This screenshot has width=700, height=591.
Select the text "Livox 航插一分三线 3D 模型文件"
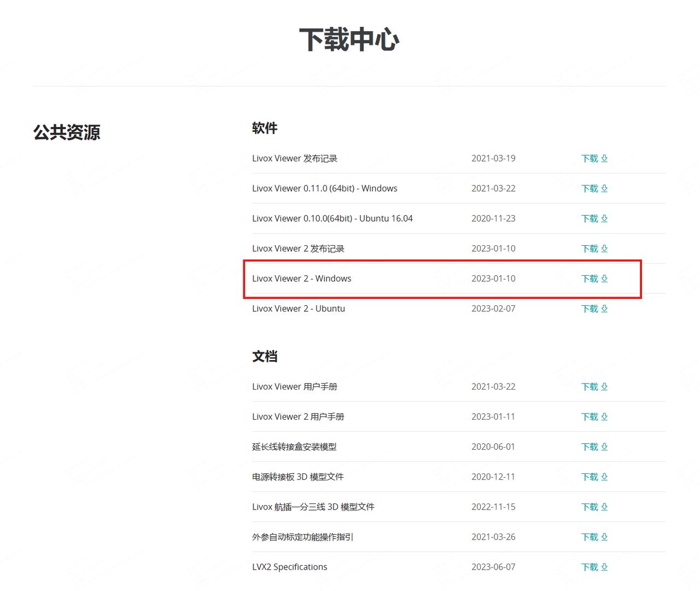(313, 507)
